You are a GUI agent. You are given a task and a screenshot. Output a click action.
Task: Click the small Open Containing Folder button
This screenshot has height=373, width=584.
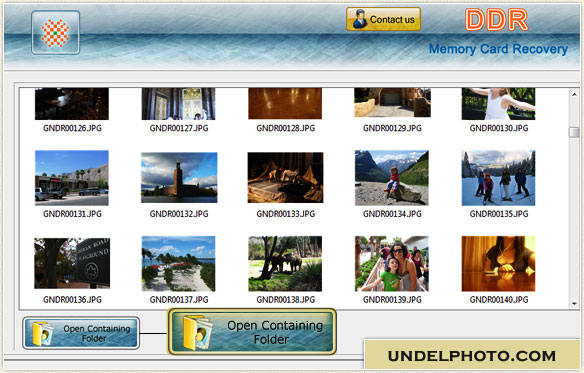[x=81, y=333]
